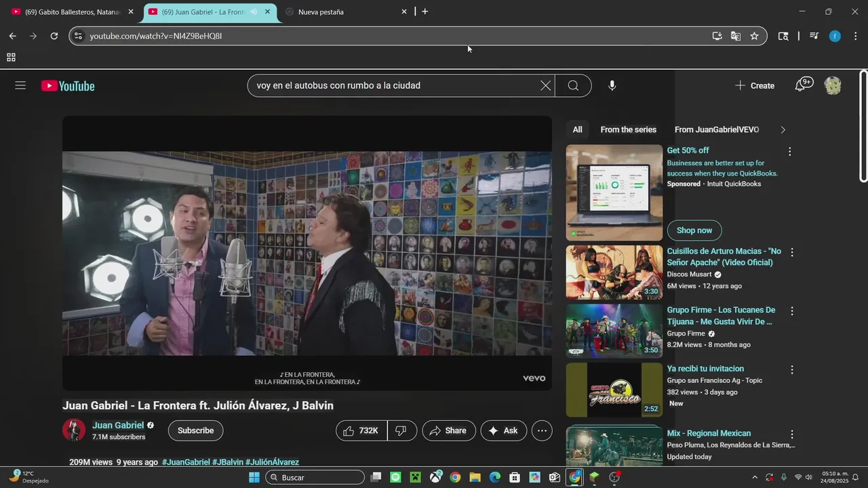Click Create button in header
Image resolution: width=868 pixels, height=488 pixels.
tap(754, 85)
